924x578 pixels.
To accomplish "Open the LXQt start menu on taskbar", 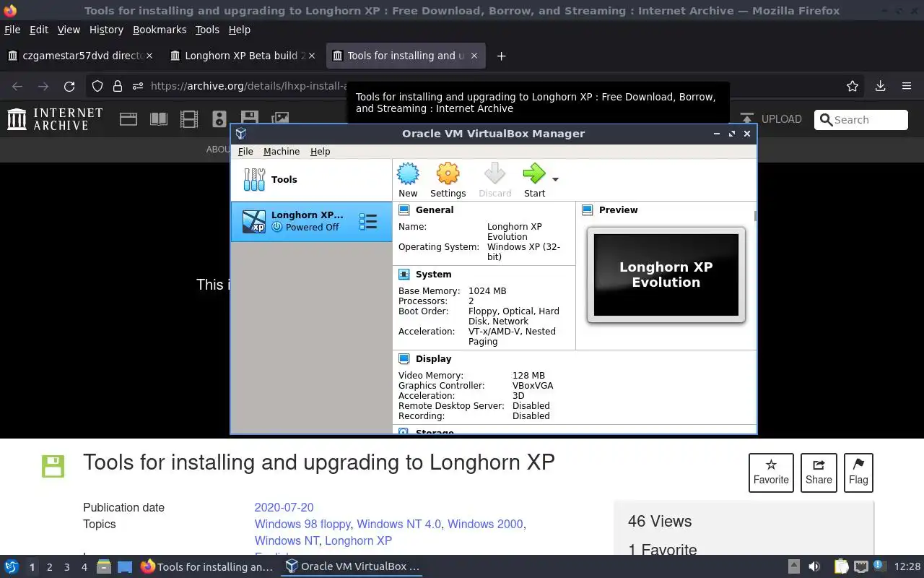I will (11, 566).
